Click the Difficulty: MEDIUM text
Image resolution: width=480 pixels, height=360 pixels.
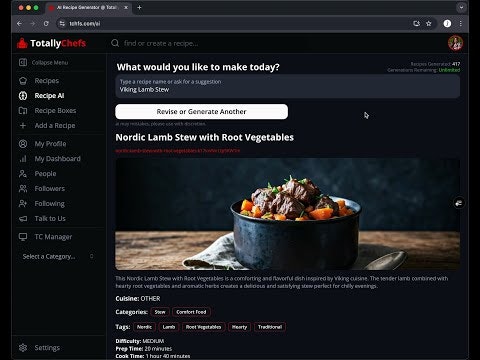point(140,341)
